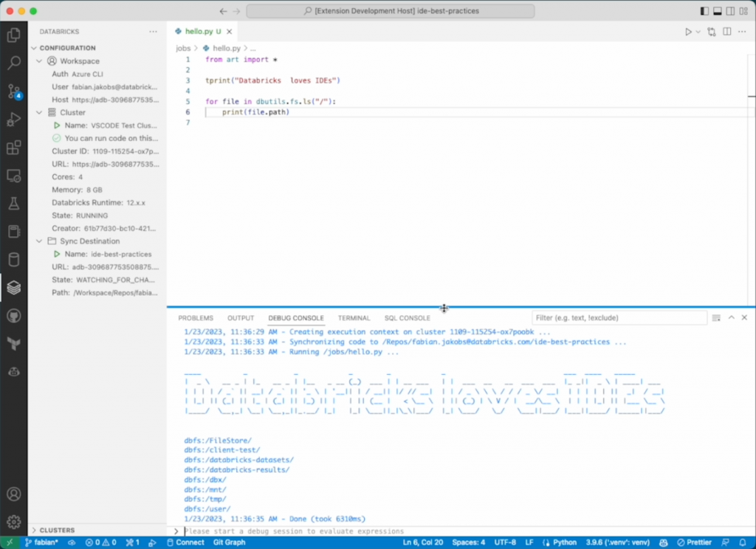Open the Extensions view

pos(13,148)
